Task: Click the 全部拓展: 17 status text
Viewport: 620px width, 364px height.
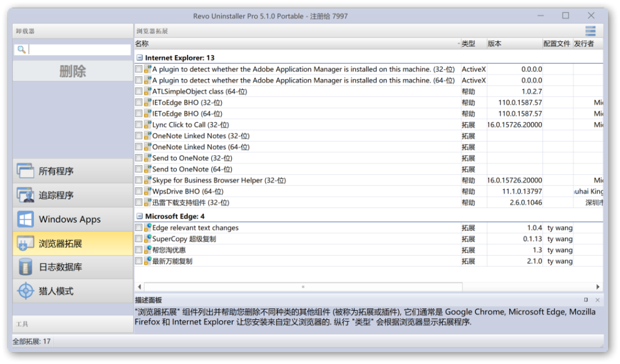Action: coord(31,341)
